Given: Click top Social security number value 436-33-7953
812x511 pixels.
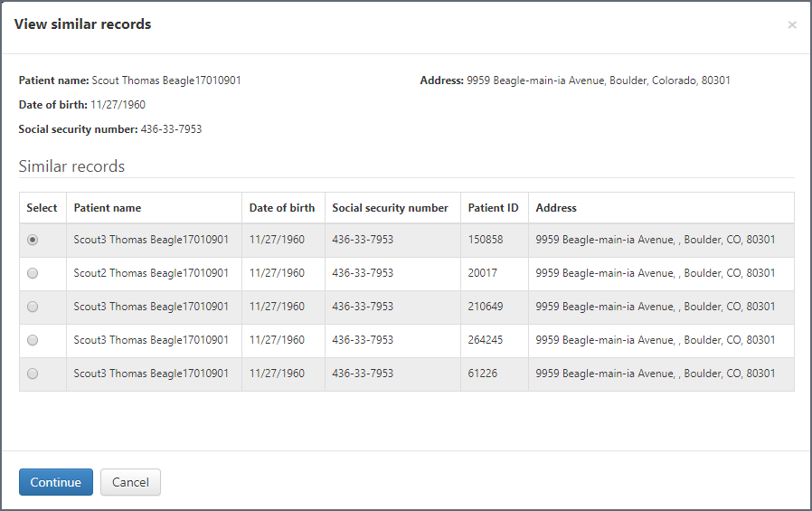Looking at the screenshot, I should click(x=172, y=129).
